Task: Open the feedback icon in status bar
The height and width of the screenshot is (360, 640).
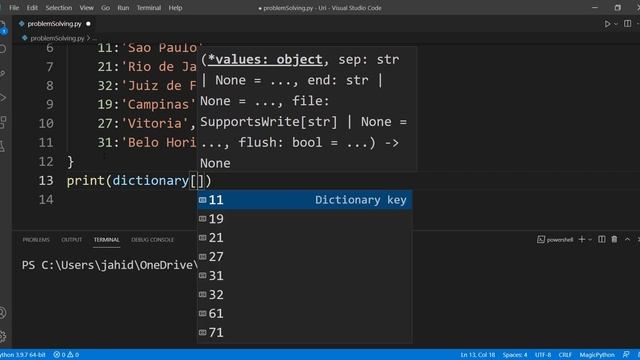Action: pos(626,355)
